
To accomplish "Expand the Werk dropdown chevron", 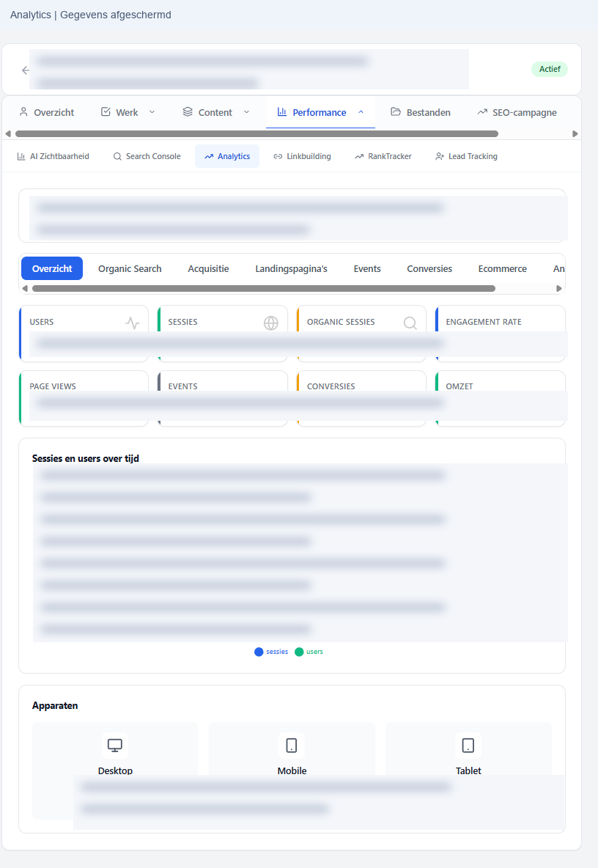I will 152,112.
